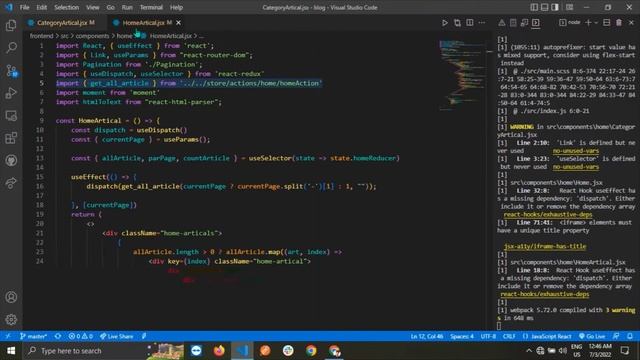Open notifications bell in status bar
Screen dimensions: 640x360
[x=630, y=336]
